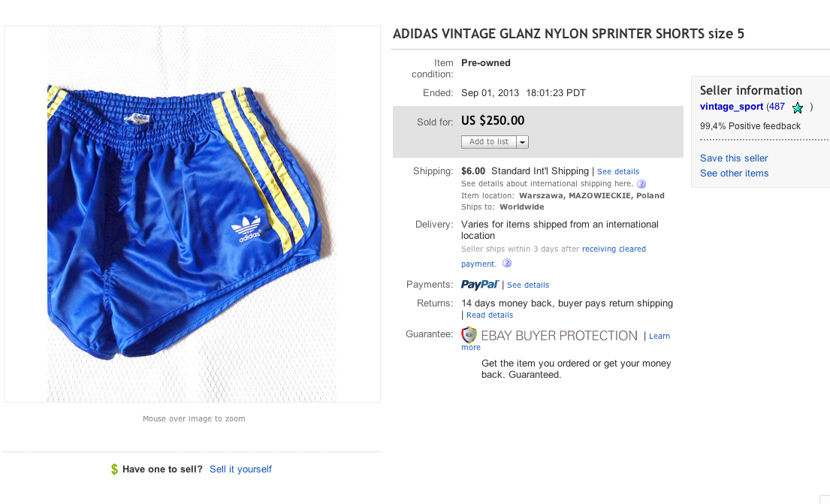Viewport: 830px width, 504px height.
Task: Open payments See details link
Action: [528, 285]
